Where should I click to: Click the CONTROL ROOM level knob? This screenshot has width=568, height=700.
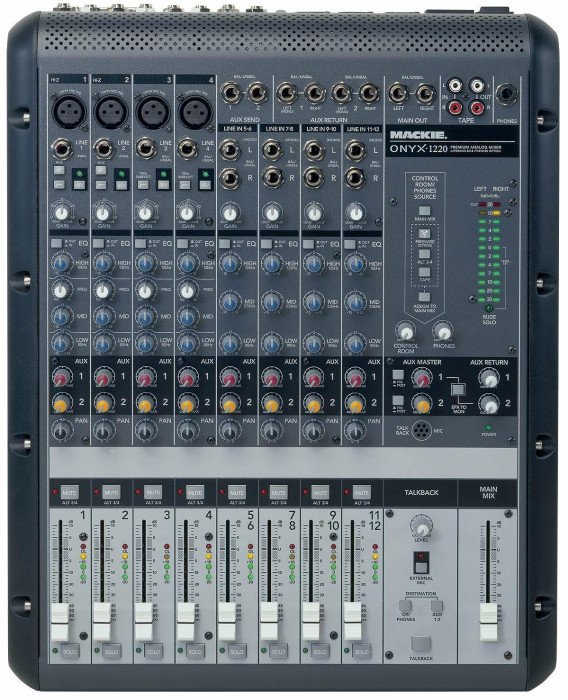(406, 332)
